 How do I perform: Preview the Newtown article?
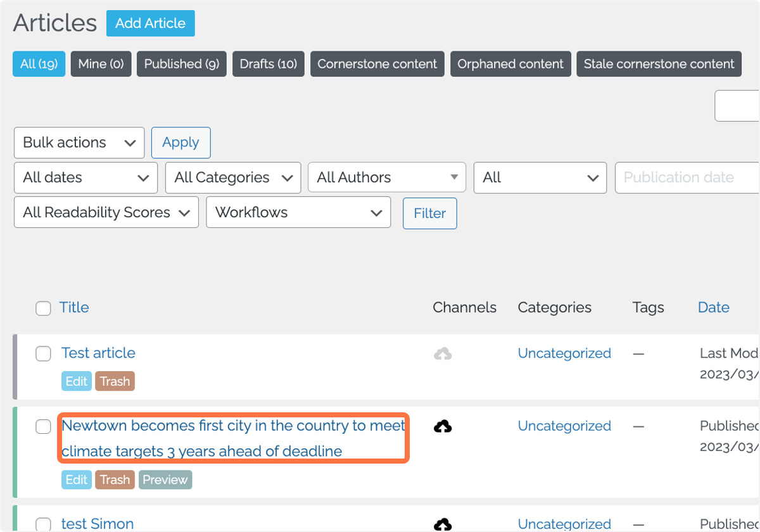tap(165, 479)
